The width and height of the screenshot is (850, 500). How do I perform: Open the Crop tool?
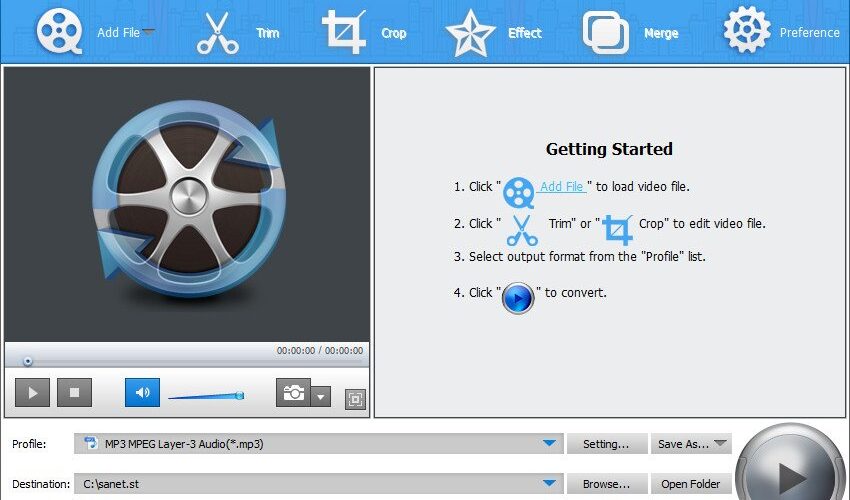click(x=344, y=32)
